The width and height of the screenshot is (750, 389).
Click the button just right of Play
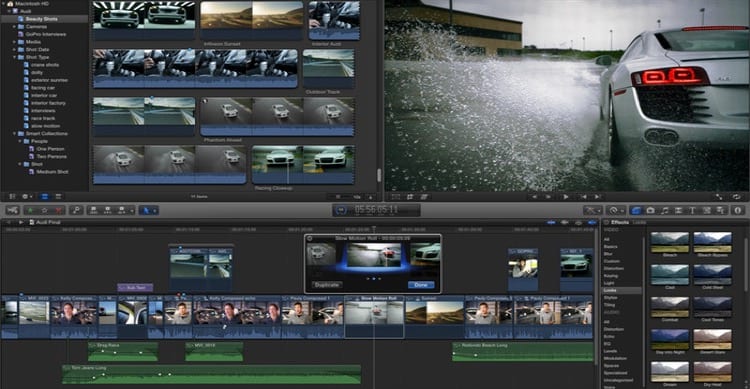(583, 197)
